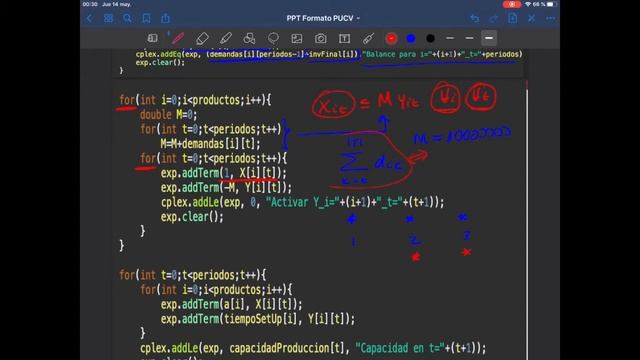This screenshot has height=360, width=640.
Task: Select the thinnest stroke width
Action: pos(450,38)
